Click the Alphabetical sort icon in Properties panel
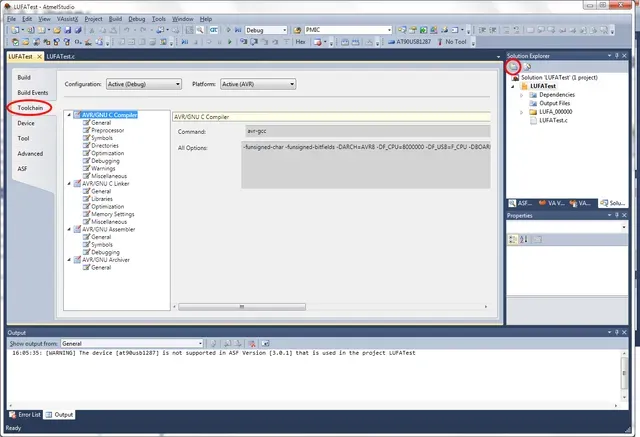 pyautogui.click(x=524, y=240)
